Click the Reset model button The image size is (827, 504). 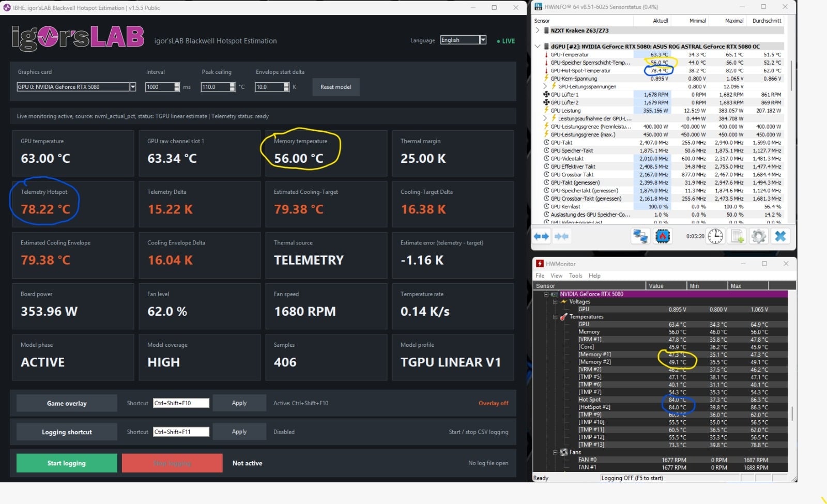tap(335, 87)
